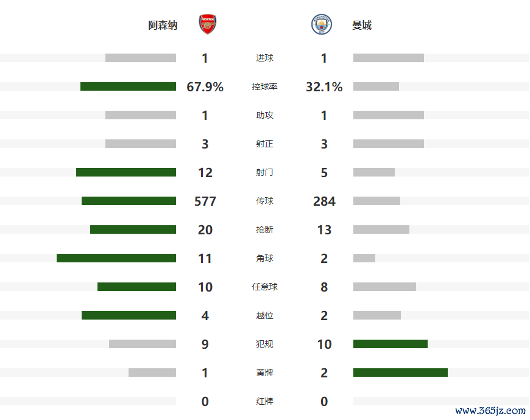Image resolution: width=530 pixels, height=420 pixels.
Task: Click the Arsenal club crest icon
Action: click(207, 24)
